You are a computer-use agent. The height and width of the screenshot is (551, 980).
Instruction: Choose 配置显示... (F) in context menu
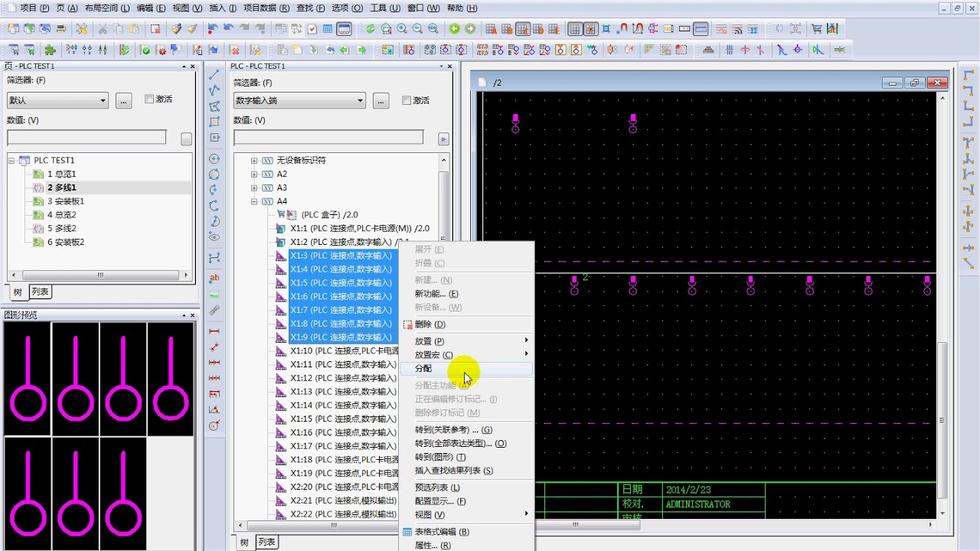click(x=465, y=501)
